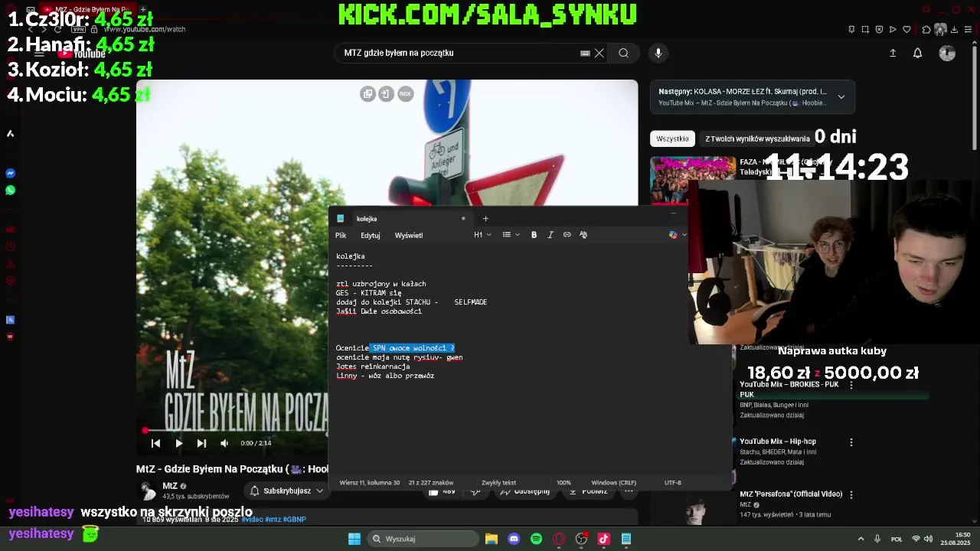Click the browser heart bookmark icon
Screen dimensions: 980x551
click(x=906, y=30)
